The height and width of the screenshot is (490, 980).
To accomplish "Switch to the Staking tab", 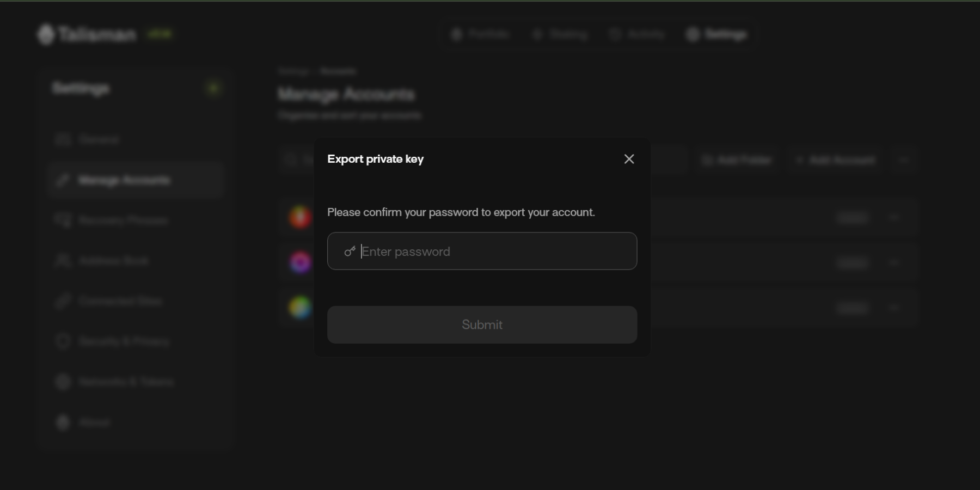I will click(x=560, y=34).
